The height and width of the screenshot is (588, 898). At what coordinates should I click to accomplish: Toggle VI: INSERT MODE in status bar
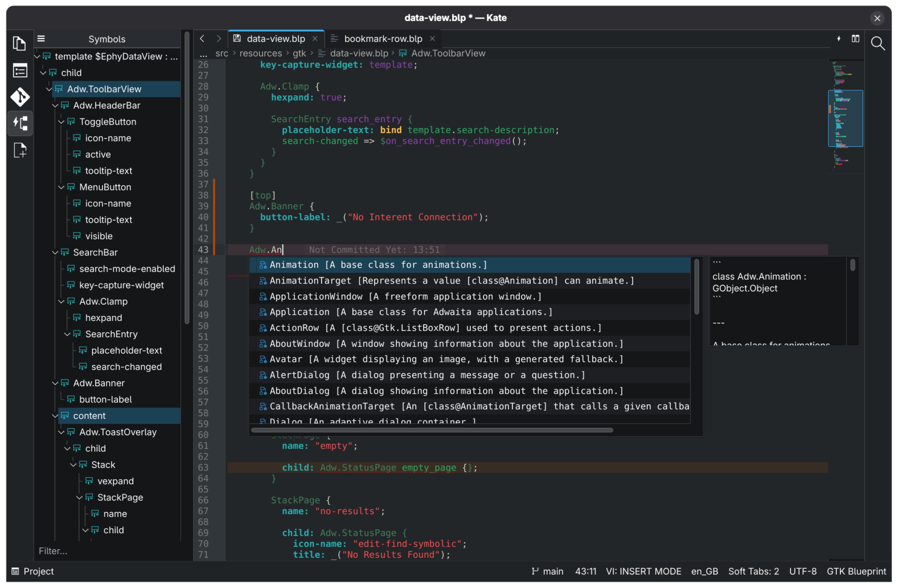click(643, 571)
